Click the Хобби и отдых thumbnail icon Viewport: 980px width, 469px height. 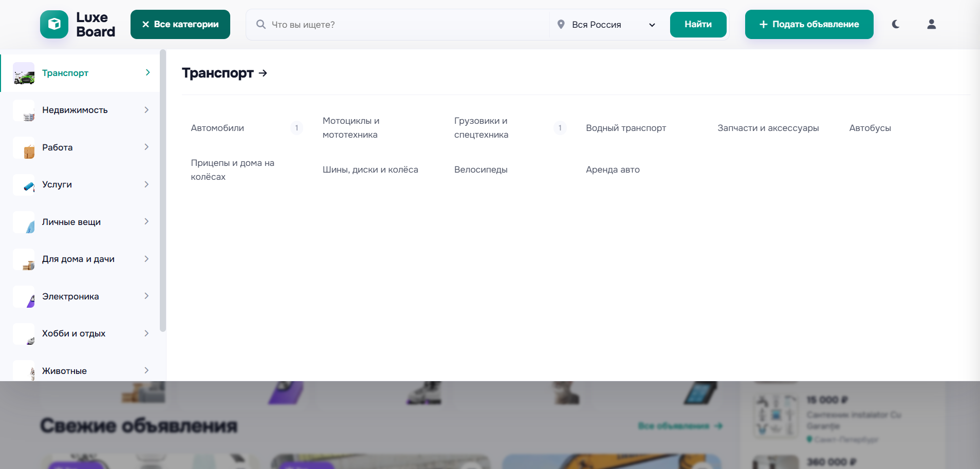(x=24, y=334)
